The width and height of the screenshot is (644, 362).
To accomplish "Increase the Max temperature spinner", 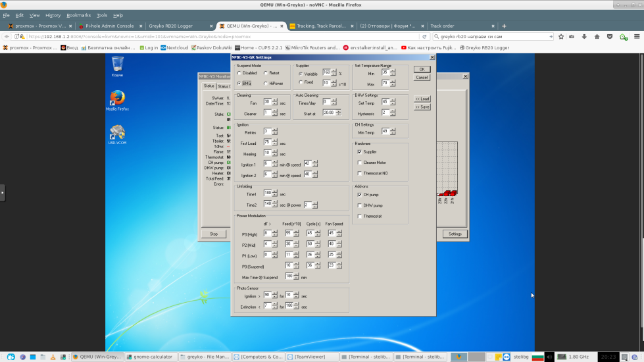I will (x=393, y=82).
